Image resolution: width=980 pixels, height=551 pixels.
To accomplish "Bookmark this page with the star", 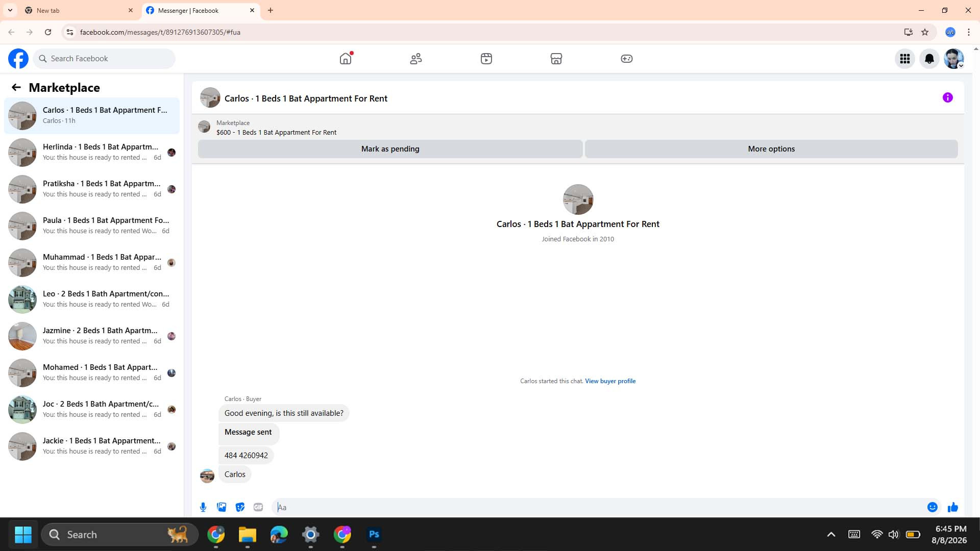I will coord(925,32).
